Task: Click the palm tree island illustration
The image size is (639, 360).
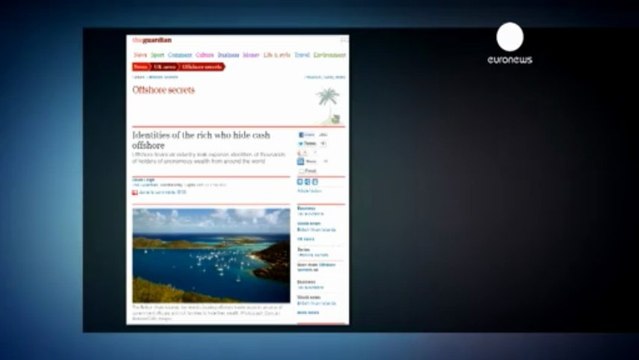Action: tap(328, 106)
